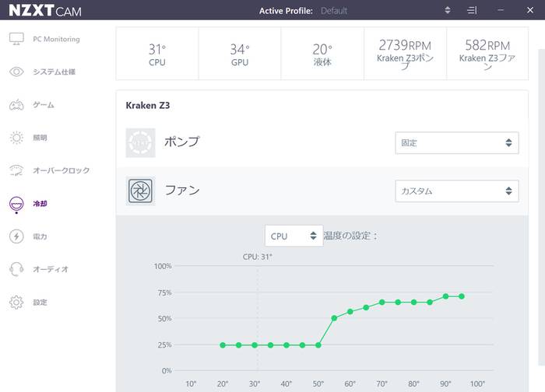The image size is (545, 392).
Task: Select the fan curve point at 55°
Action: click(x=334, y=318)
